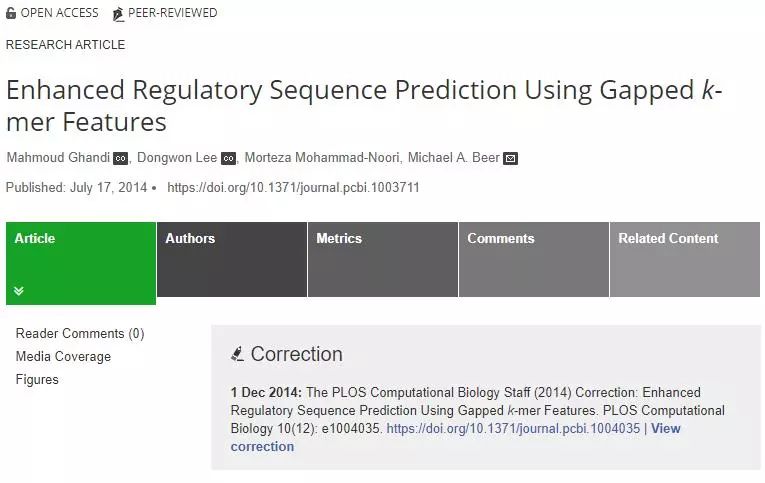Click author name Mahmoud Ghandi

57,158
